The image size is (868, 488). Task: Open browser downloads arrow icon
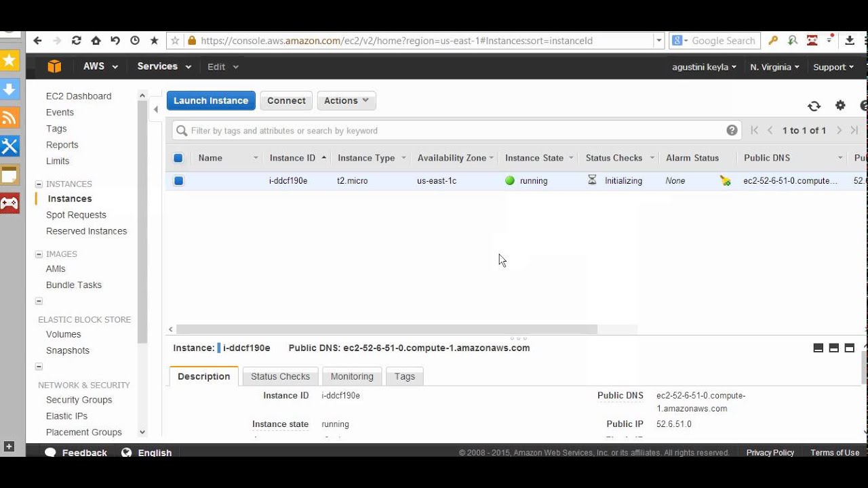pyautogui.click(x=850, y=41)
